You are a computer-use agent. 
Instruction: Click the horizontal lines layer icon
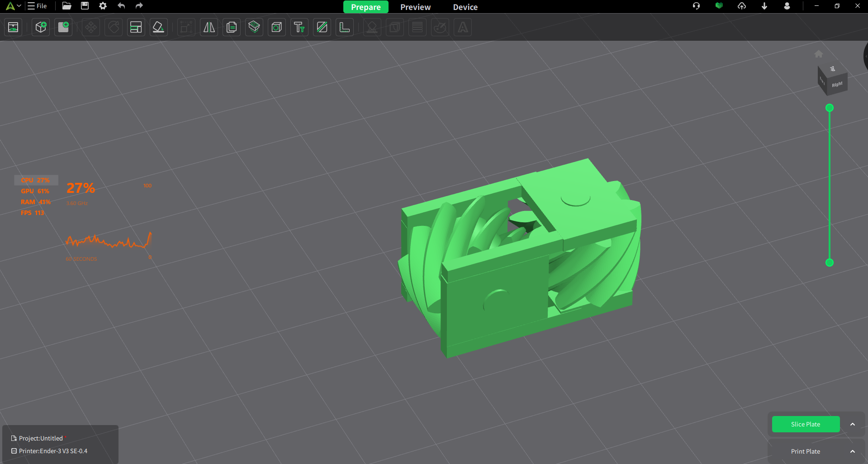(417, 28)
